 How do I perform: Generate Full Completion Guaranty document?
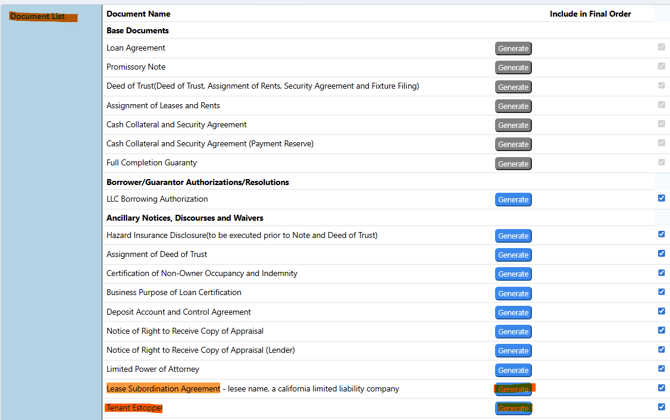[513, 163]
